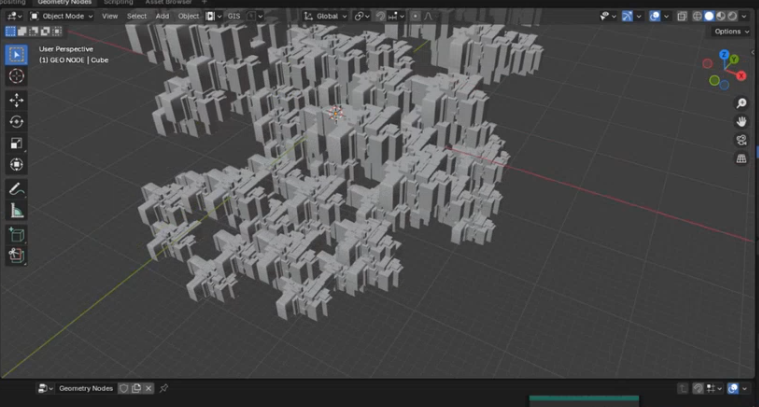Open the pivot point dropdown
The height and width of the screenshot is (407, 759).
point(362,16)
